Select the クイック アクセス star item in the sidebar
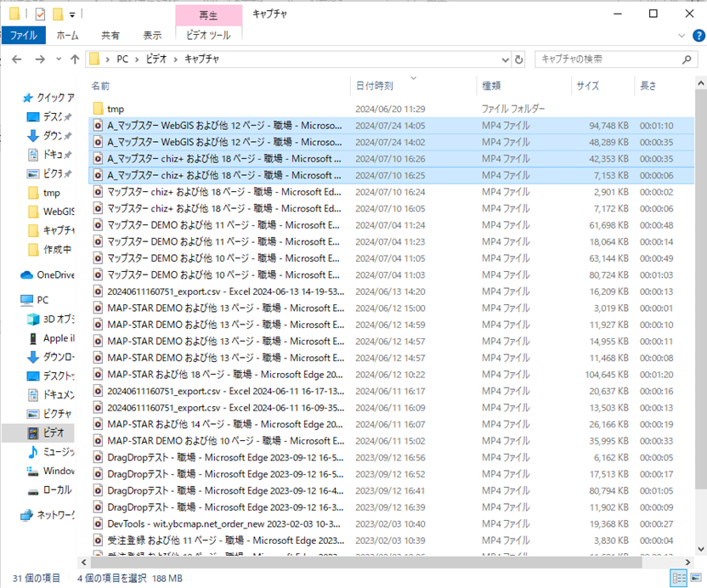 (48, 98)
